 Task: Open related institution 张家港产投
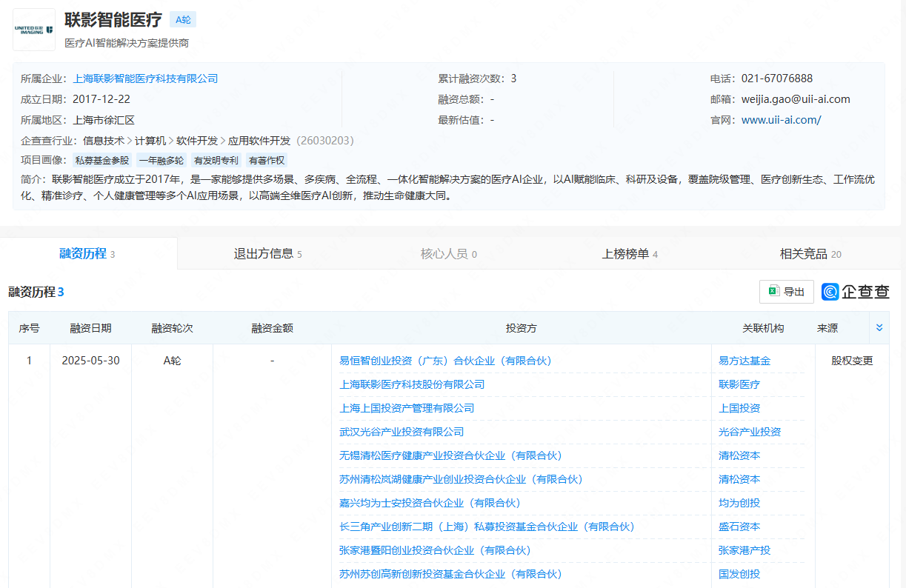click(745, 550)
